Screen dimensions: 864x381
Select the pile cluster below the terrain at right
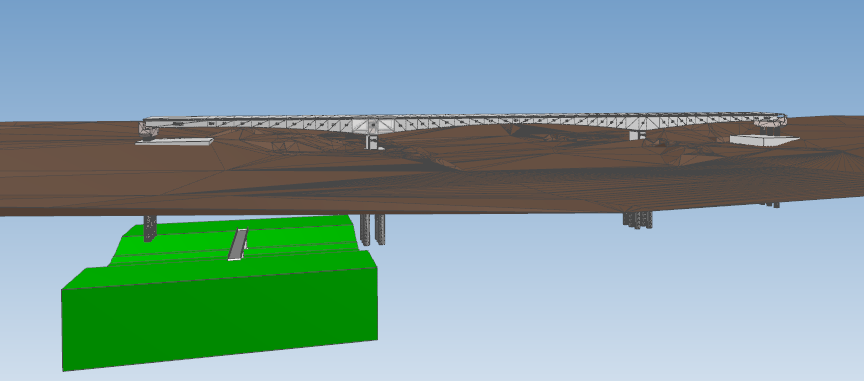(638, 220)
